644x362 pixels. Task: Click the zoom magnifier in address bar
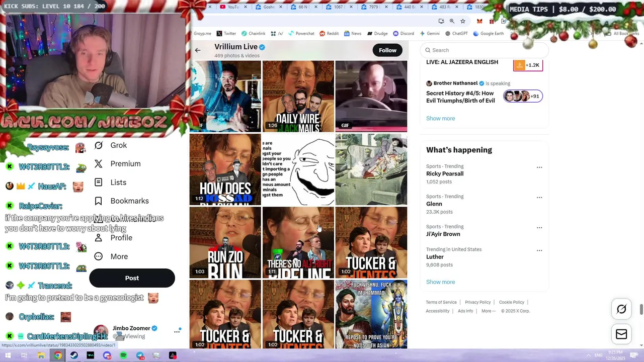(452, 21)
